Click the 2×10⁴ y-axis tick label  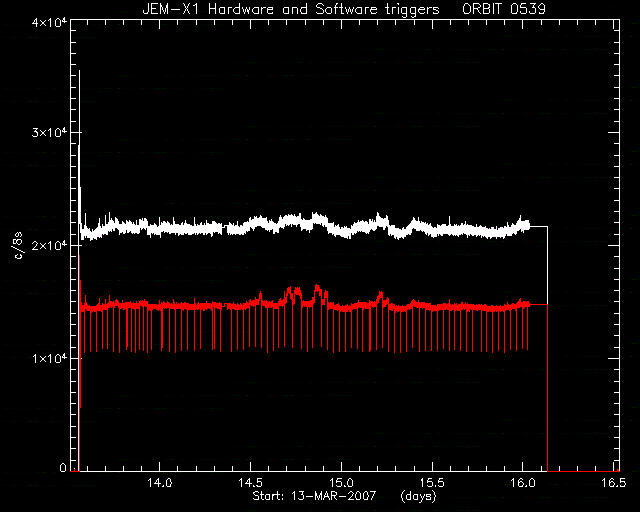49,245
